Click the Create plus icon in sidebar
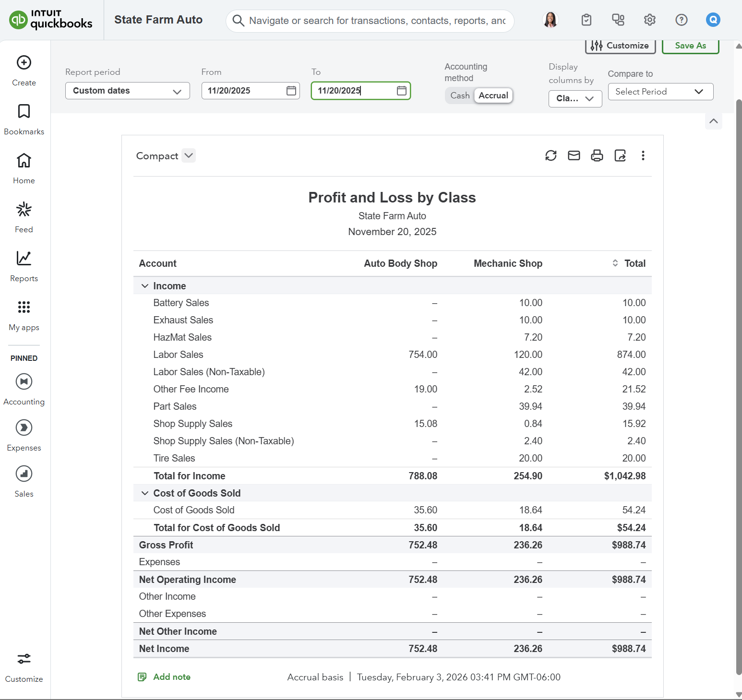Viewport: 742px width, 700px height. 24,63
